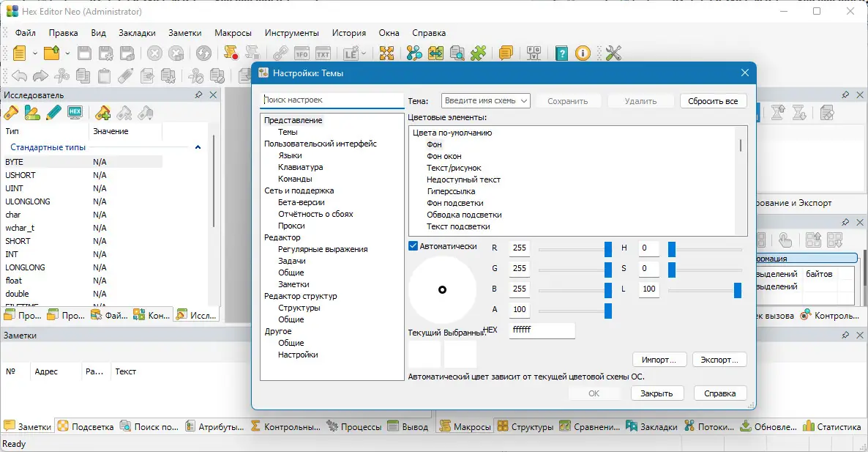Click the HEX monitor icon in Исследователь panel
Image resolution: width=868 pixels, height=452 pixels.
pos(75,113)
